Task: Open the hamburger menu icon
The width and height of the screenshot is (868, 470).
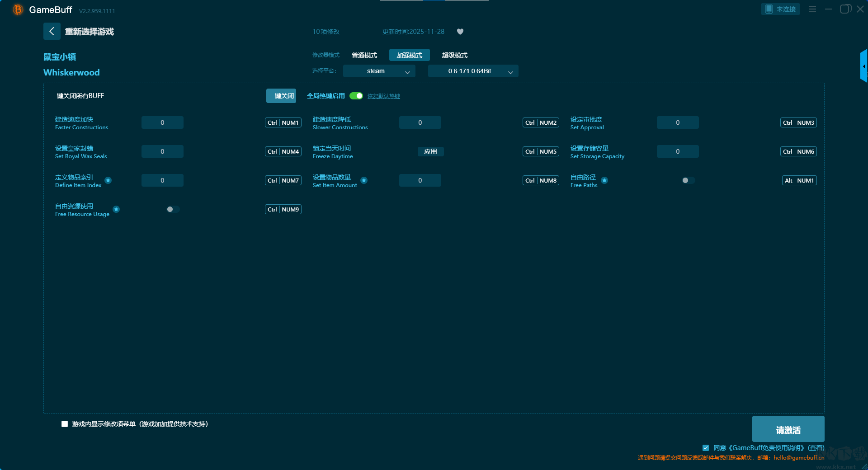Action: click(x=812, y=9)
